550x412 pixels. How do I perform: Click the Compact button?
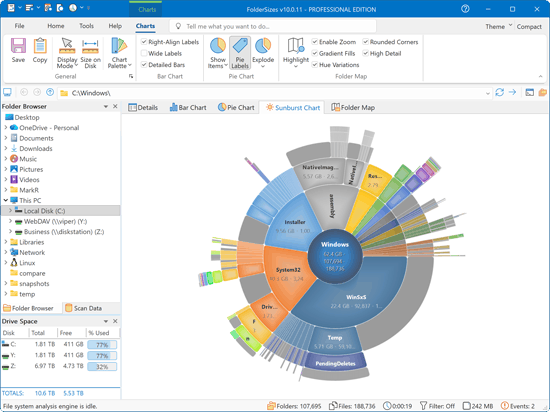point(529,26)
